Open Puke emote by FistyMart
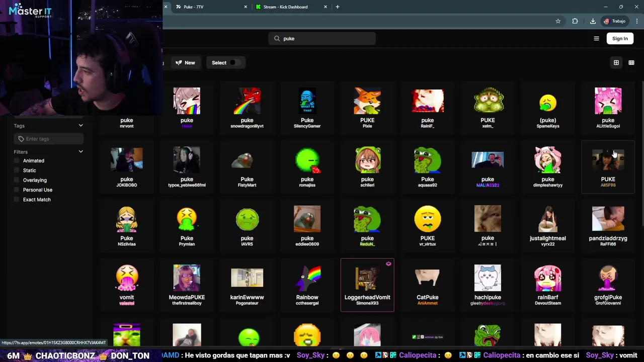Viewport: 644px width, 362px height. pos(247,167)
